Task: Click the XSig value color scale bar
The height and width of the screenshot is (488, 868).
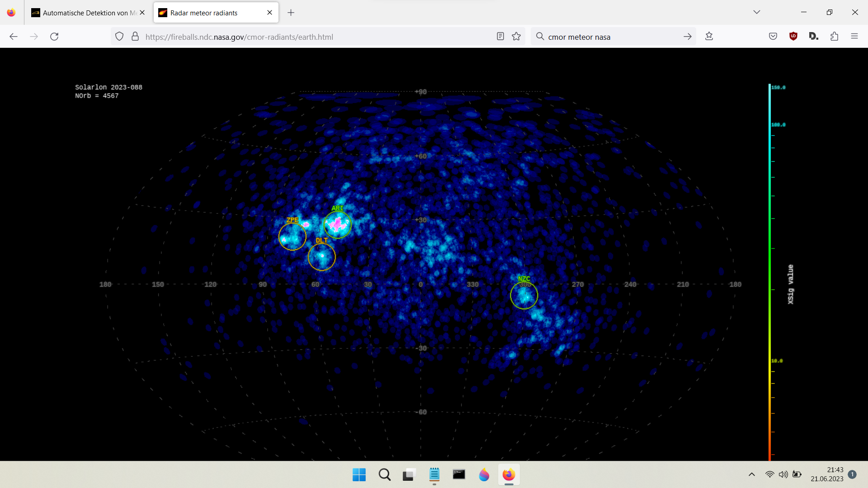Action: [x=770, y=272]
